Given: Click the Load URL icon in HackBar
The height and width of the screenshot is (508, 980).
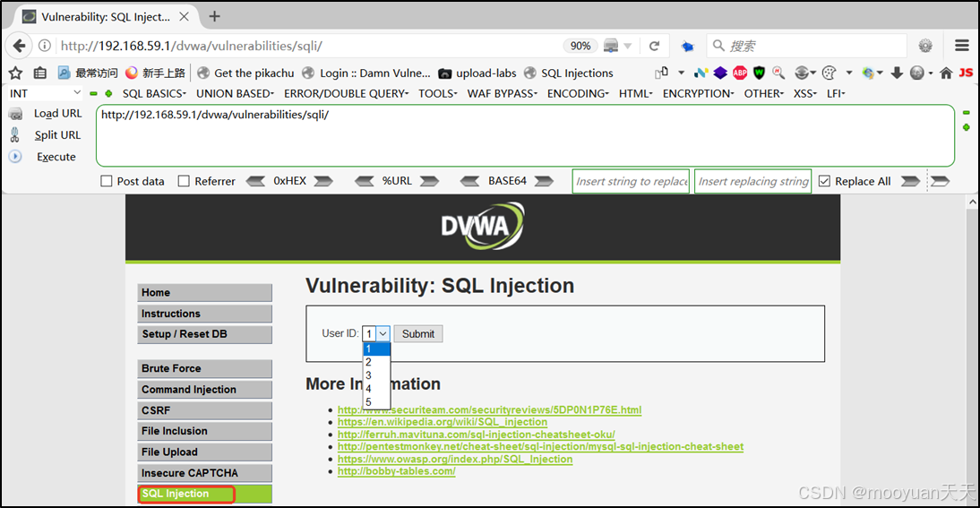Looking at the screenshot, I should [15, 114].
